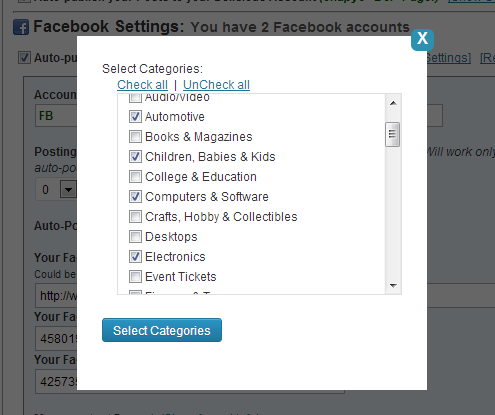Check the Books & Magazines category
This screenshot has width=495, height=415.
[135, 137]
